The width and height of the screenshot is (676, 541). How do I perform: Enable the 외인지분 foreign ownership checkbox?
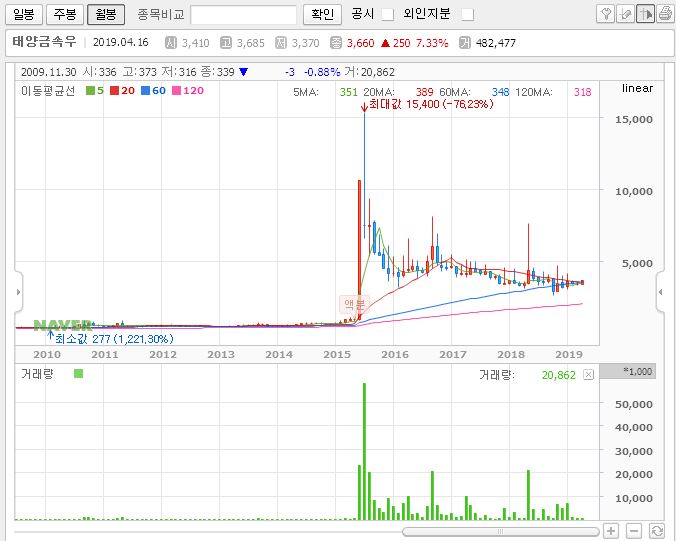(467, 15)
